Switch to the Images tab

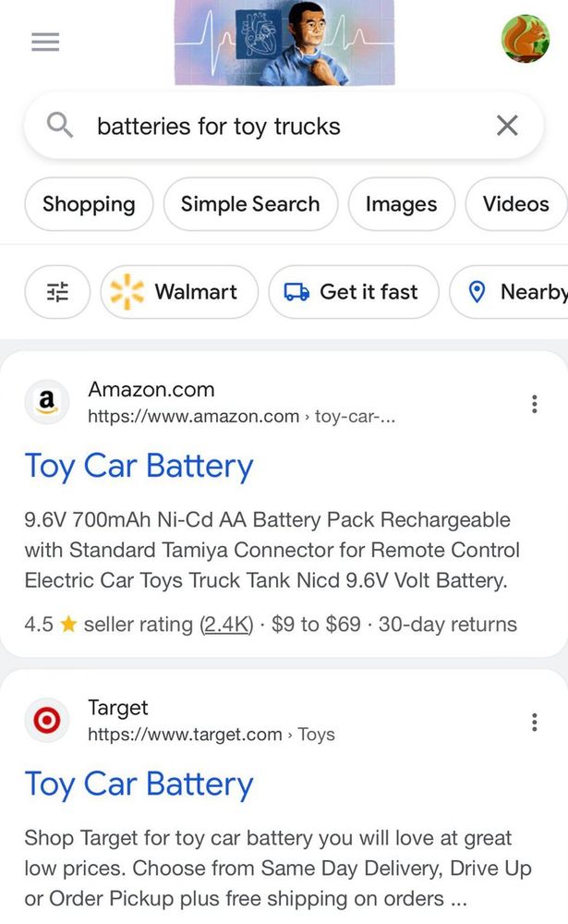pyautogui.click(x=401, y=204)
